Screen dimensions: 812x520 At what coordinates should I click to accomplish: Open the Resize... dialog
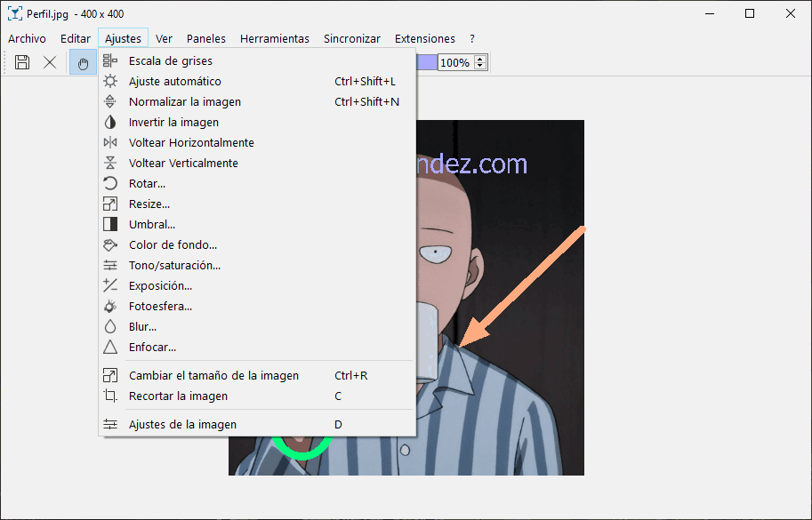pos(257,204)
